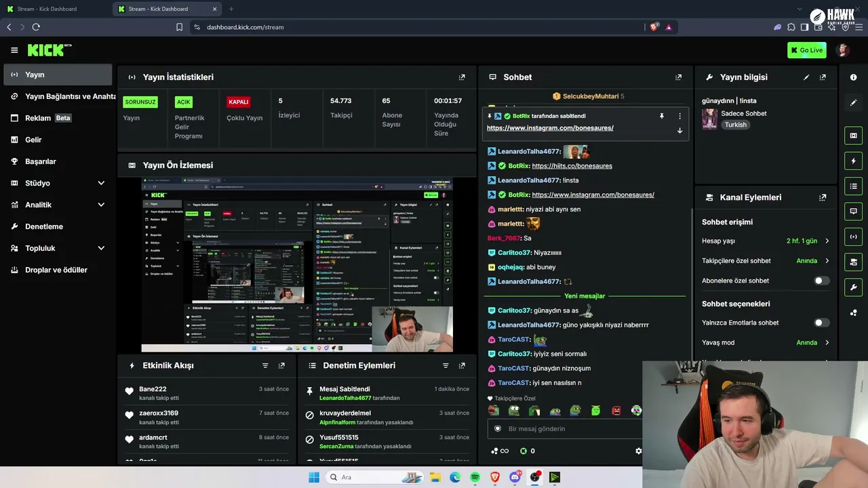
Task: Click the Windows Start button
Action: (x=314, y=477)
